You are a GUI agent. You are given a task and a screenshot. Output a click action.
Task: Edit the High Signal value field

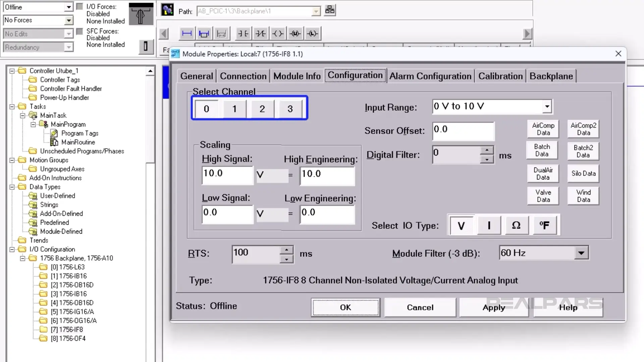click(x=227, y=175)
